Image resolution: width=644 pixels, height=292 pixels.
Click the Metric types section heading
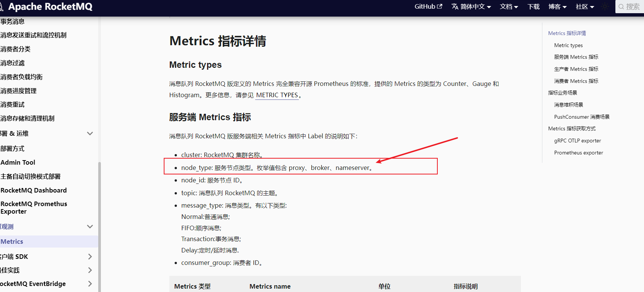pyautogui.click(x=195, y=65)
